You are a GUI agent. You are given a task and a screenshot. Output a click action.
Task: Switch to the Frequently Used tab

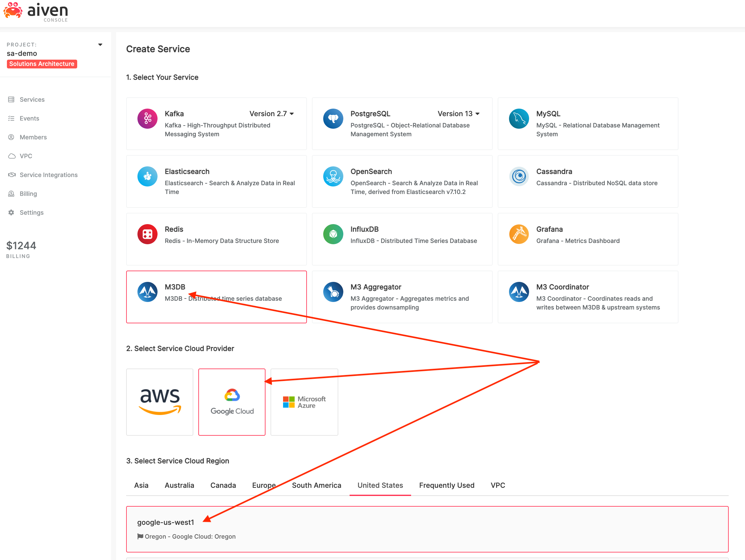click(447, 485)
